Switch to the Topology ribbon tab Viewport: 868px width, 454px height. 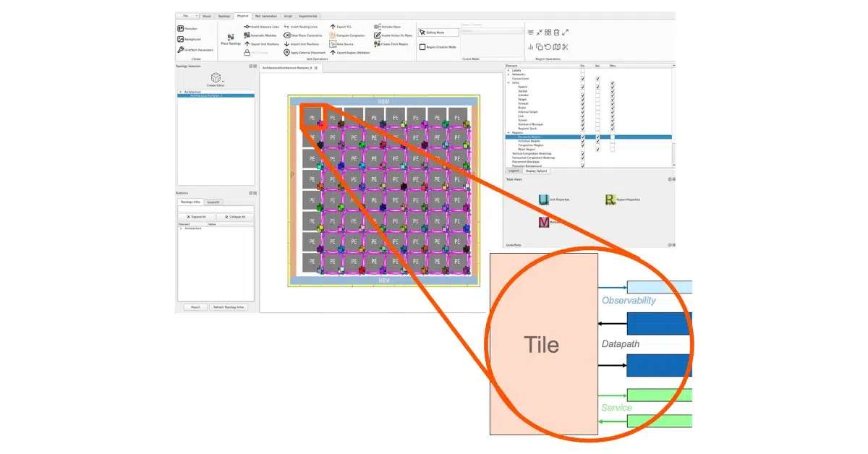224,15
